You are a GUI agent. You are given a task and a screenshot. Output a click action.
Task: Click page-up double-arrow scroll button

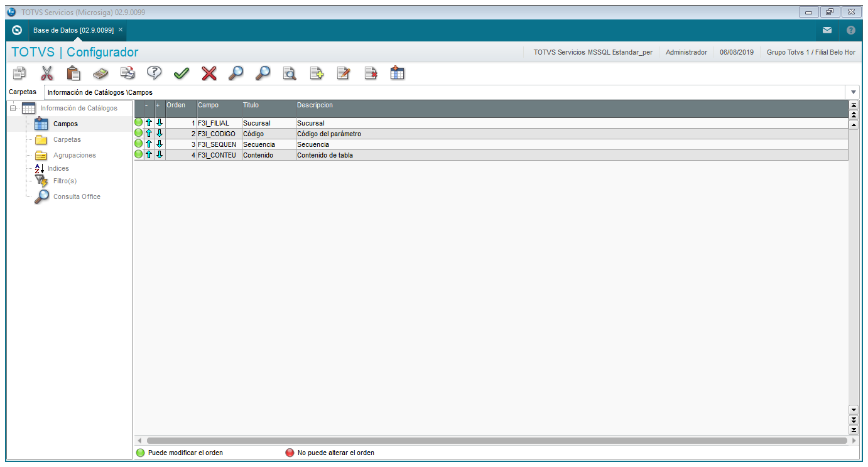854,115
